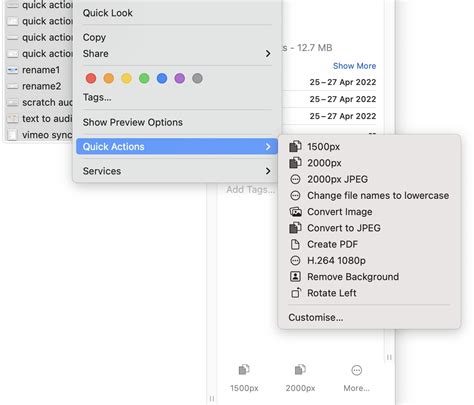474x405 pixels.
Task: Rotate the image left
Action: [x=369, y=293]
